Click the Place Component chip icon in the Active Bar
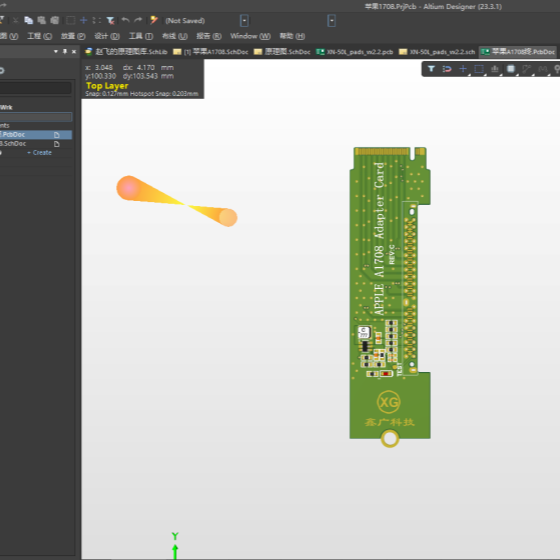 511,69
